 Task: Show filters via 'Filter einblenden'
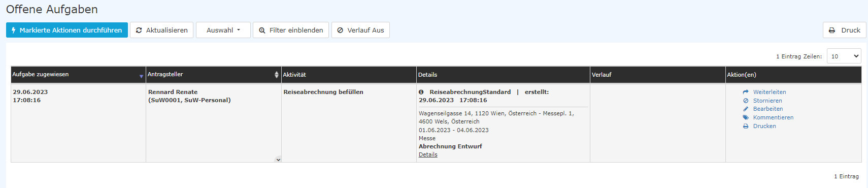click(x=291, y=30)
